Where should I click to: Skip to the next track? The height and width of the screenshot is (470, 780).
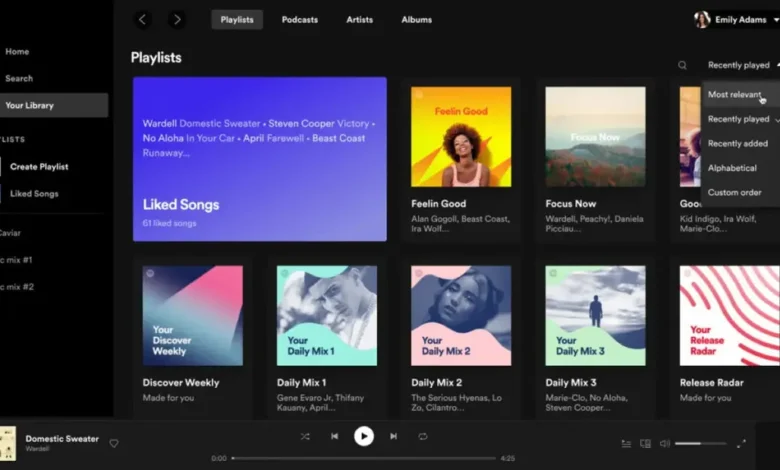point(393,436)
